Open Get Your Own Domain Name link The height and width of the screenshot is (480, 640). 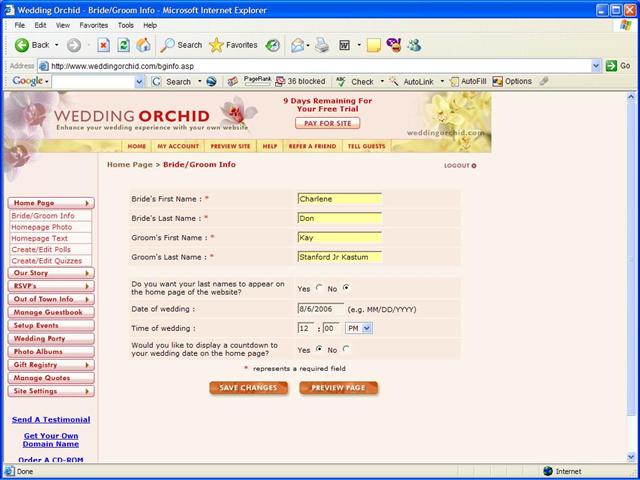tap(51, 440)
